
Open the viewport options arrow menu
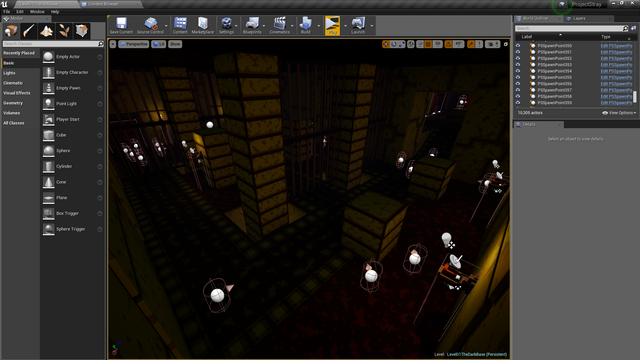(113, 44)
